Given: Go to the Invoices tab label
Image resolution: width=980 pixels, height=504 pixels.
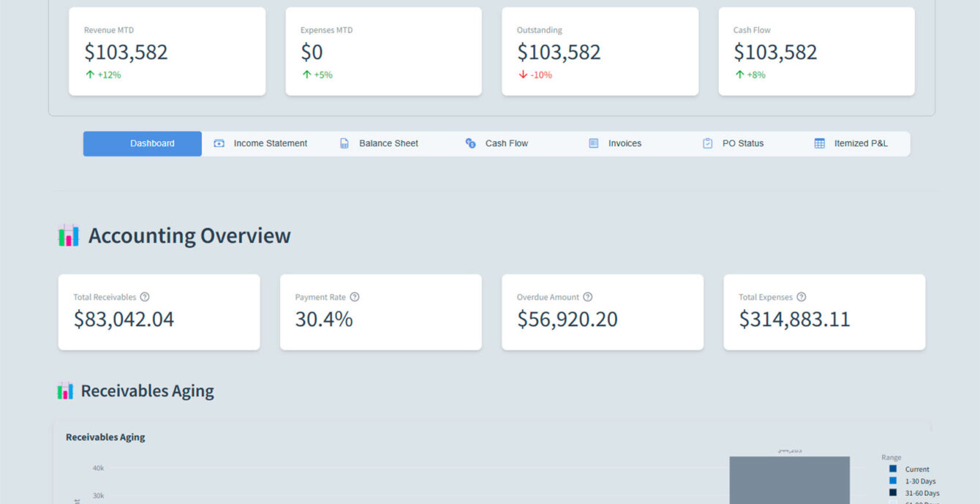Looking at the screenshot, I should (625, 143).
